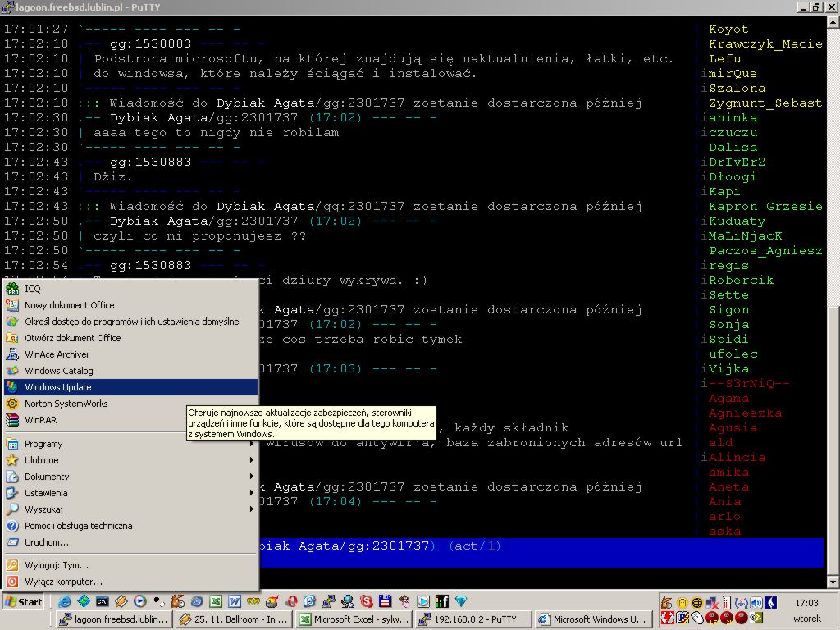Image resolution: width=840 pixels, height=630 pixels.
Task: Launch Winamp from the Quick Launch bar
Action: point(121,601)
